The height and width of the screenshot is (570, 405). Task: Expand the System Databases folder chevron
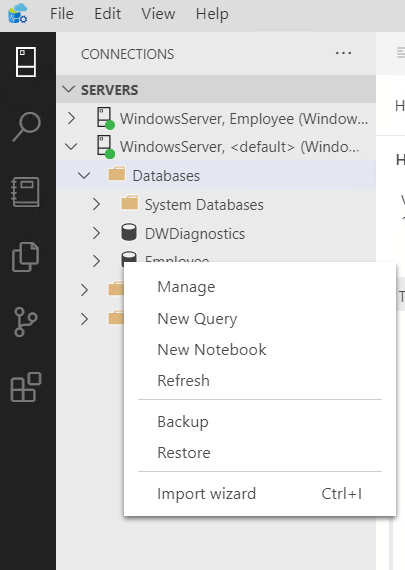tap(96, 204)
